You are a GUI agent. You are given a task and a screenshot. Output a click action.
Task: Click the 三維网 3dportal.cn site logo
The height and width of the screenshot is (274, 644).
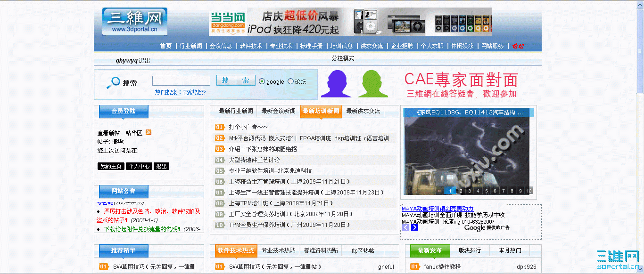click(135, 21)
